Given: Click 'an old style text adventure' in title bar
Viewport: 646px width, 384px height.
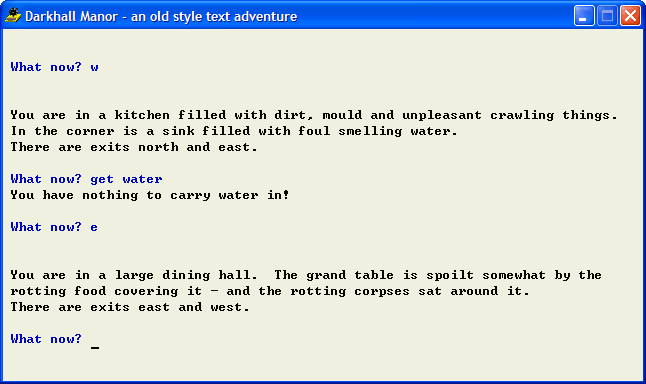Looking at the screenshot, I should (214, 16).
